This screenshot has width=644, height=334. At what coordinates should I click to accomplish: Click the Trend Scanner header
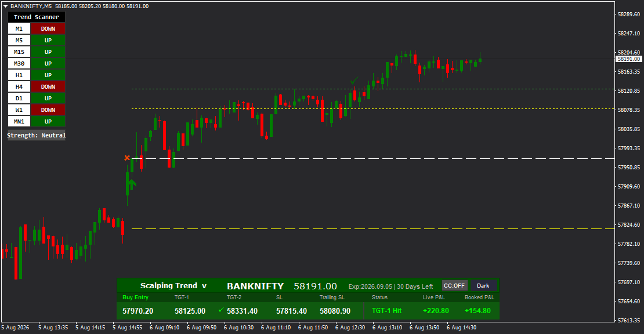(x=37, y=17)
